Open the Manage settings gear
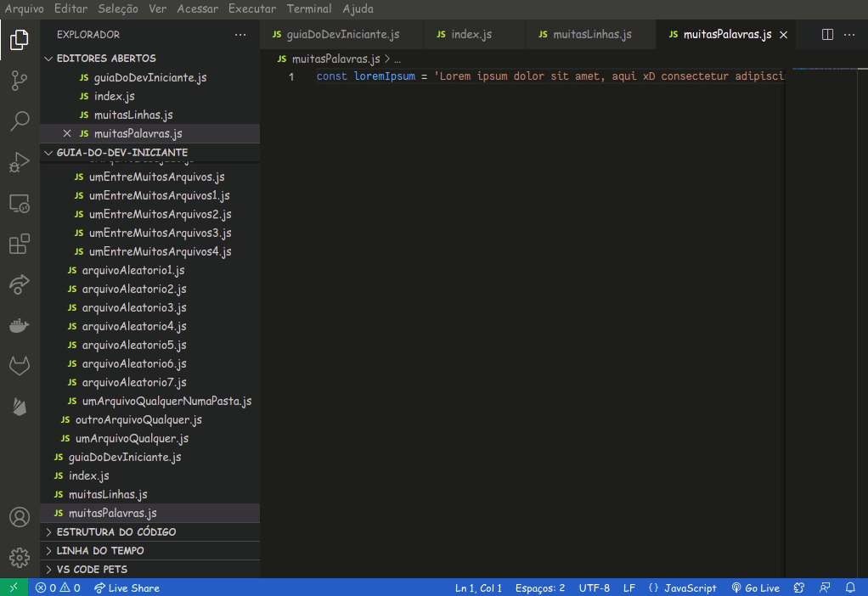Image resolution: width=868 pixels, height=596 pixels. (x=20, y=557)
